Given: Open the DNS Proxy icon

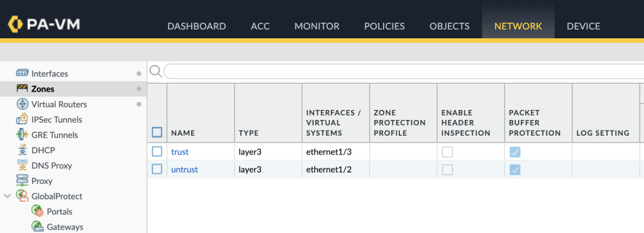Looking at the screenshot, I should click(22, 165).
